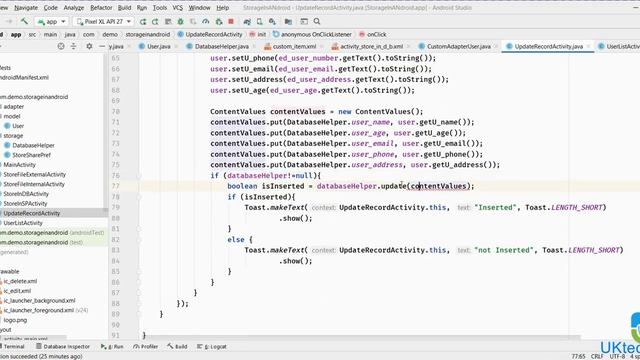The height and width of the screenshot is (360, 640).
Task: Click the forward navigation arrow icon
Action: [x=9, y=21]
